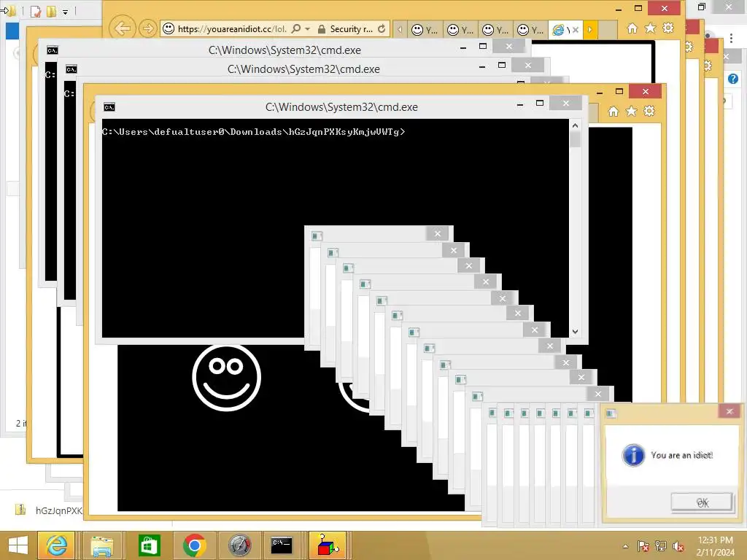
Task: Close the "You are an idiot!" message dialog
Action: [x=729, y=411]
